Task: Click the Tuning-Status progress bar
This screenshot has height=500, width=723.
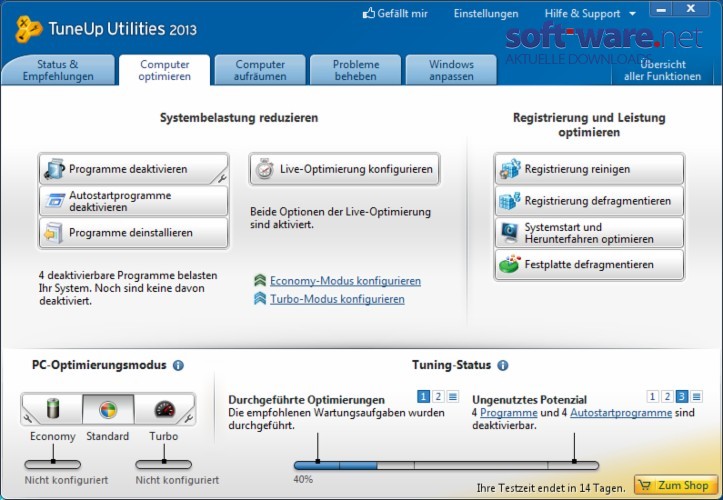Action: click(x=446, y=465)
